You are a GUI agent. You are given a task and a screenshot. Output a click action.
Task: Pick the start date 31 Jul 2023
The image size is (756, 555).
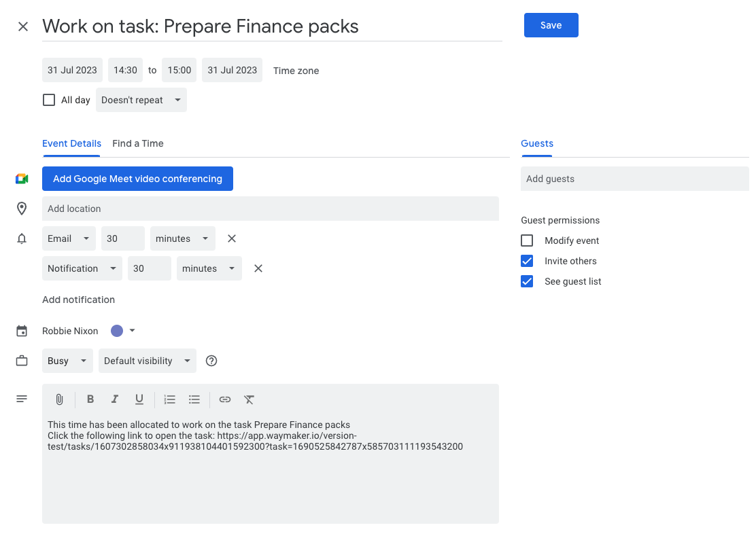(x=72, y=71)
